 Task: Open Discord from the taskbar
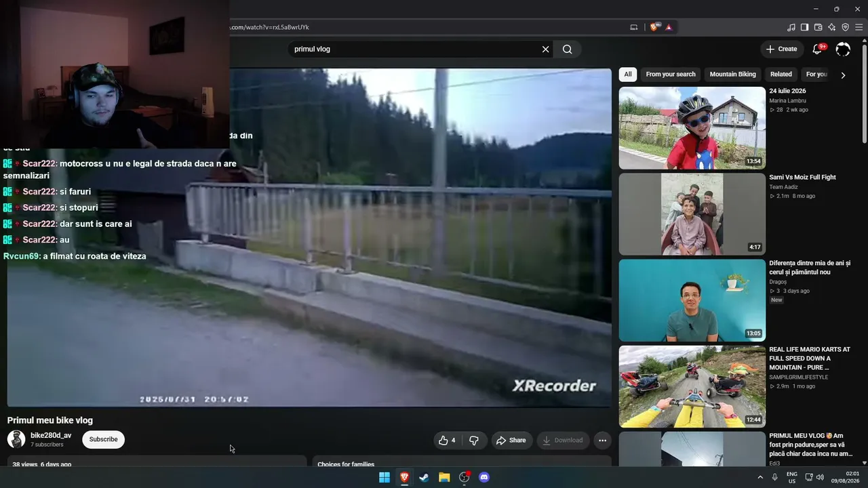coord(484,477)
